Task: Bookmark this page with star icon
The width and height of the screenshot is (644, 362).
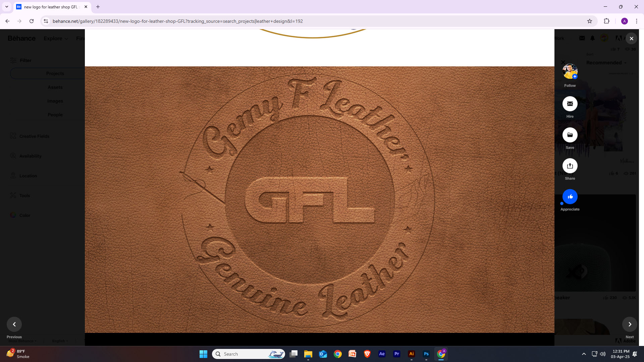Action: pyautogui.click(x=590, y=21)
